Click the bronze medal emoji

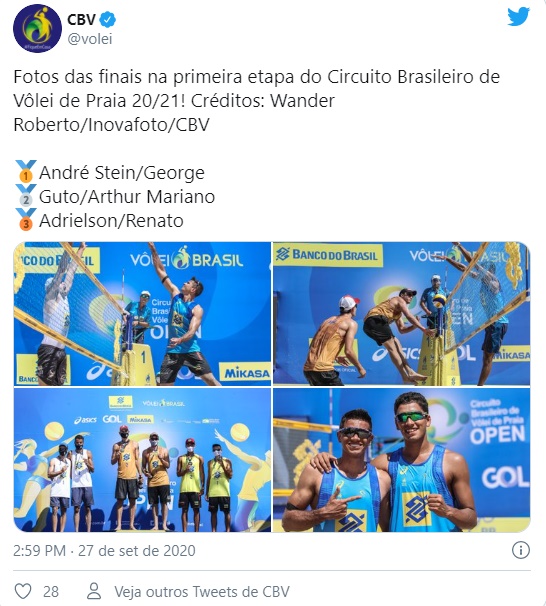pos(26,219)
